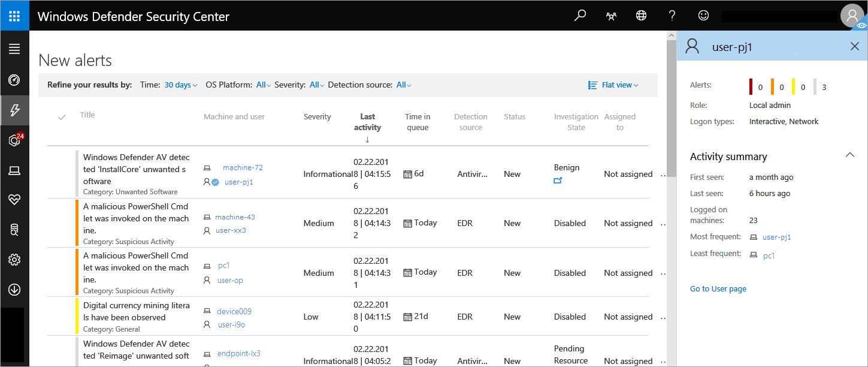Click the feedback smiley icon
The image size is (868, 367).
[x=704, y=16]
